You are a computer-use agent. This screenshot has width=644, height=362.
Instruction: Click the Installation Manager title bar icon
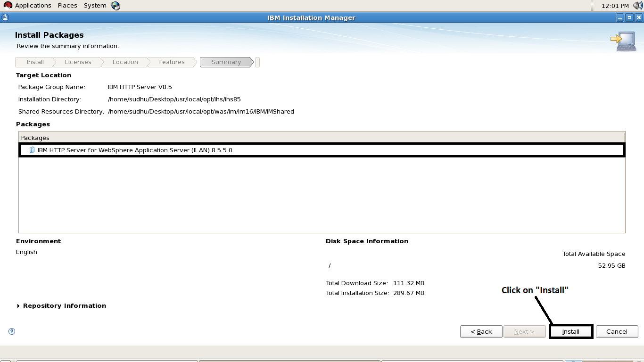coord(5,18)
